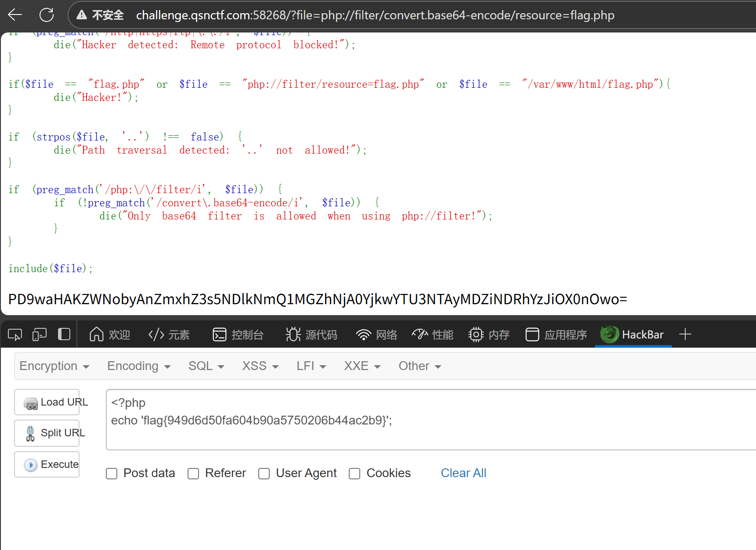The height and width of the screenshot is (550, 756).
Task: Toggle the DevTools sidebar panel icon
Action: 64,334
